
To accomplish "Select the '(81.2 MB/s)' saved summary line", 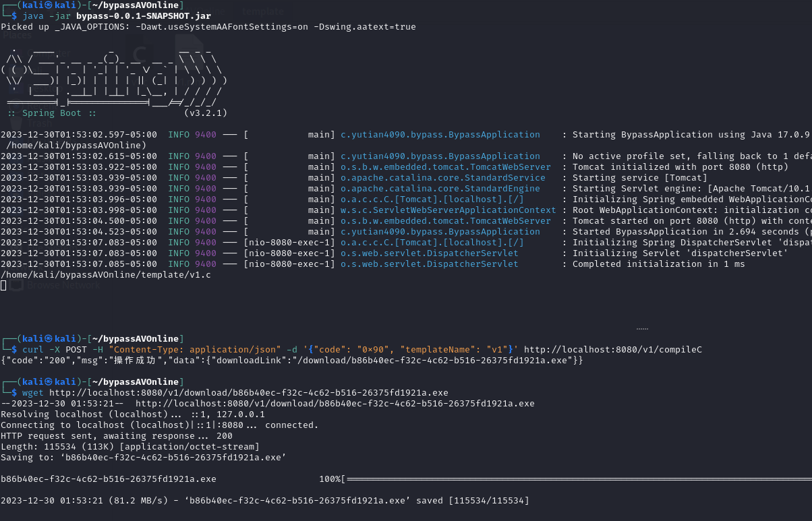I will tap(265, 501).
